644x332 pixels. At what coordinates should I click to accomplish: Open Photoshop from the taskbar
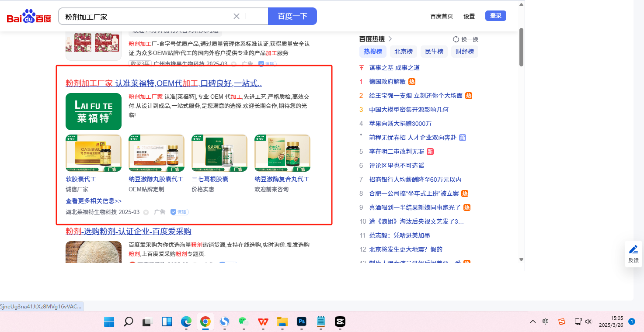pos(301,322)
